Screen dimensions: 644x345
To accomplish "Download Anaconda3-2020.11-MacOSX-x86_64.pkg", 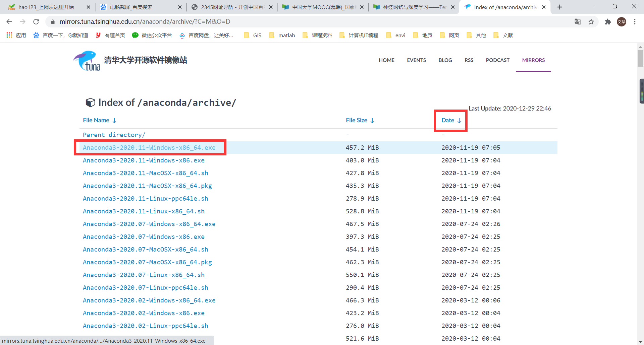I will [x=147, y=186].
